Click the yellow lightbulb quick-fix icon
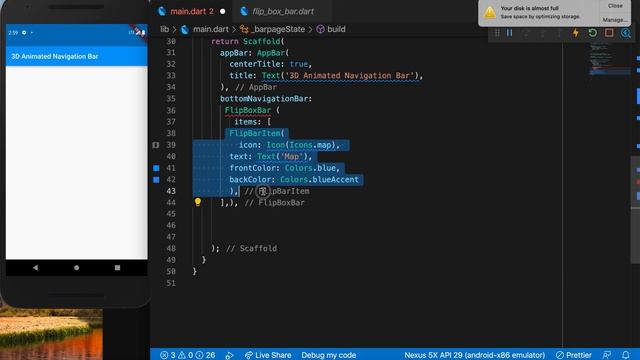The height and width of the screenshot is (360, 640). click(198, 202)
